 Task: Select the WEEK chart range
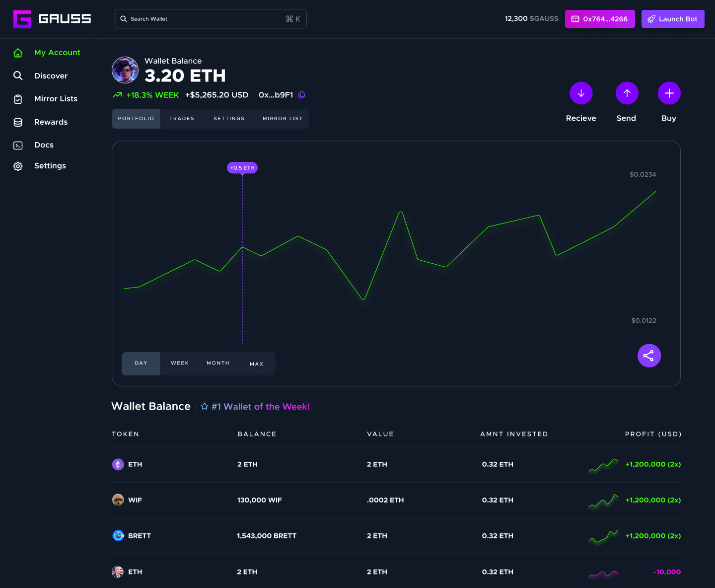tap(180, 364)
